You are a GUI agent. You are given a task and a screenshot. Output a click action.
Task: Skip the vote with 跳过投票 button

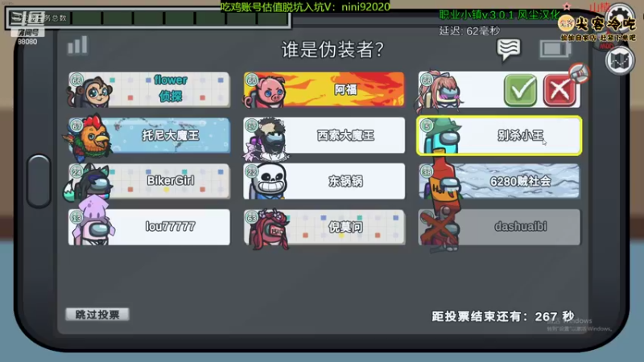[x=97, y=315]
